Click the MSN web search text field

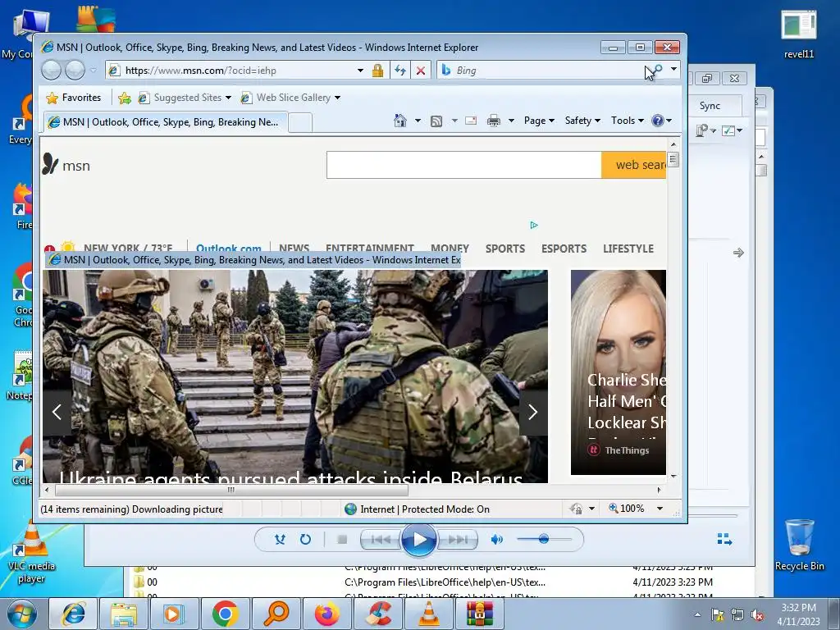[x=464, y=165]
